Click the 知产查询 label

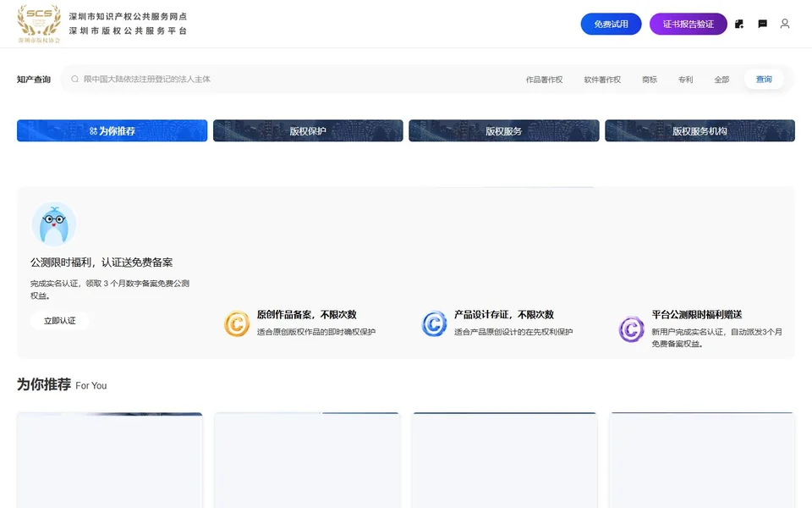(34, 80)
